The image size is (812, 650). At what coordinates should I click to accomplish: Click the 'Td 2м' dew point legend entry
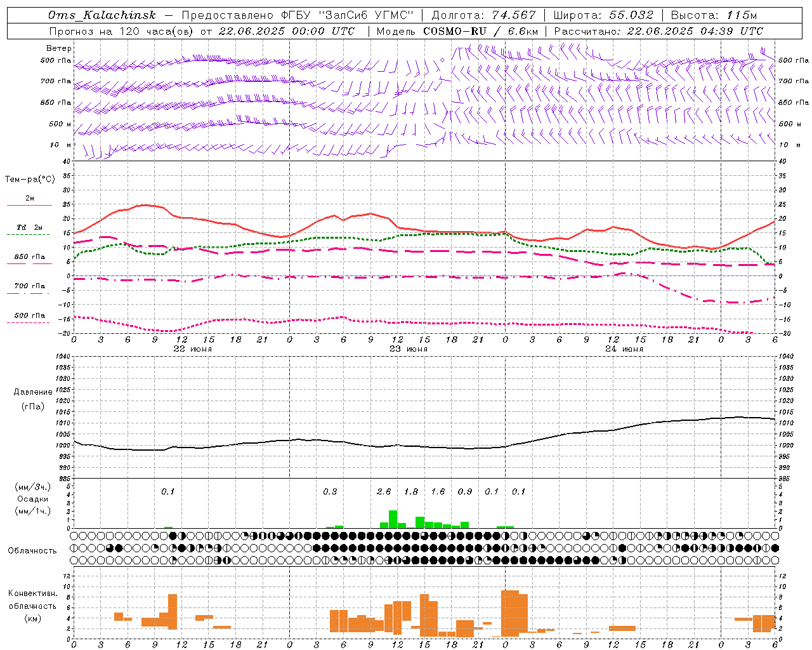[x=30, y=227]
